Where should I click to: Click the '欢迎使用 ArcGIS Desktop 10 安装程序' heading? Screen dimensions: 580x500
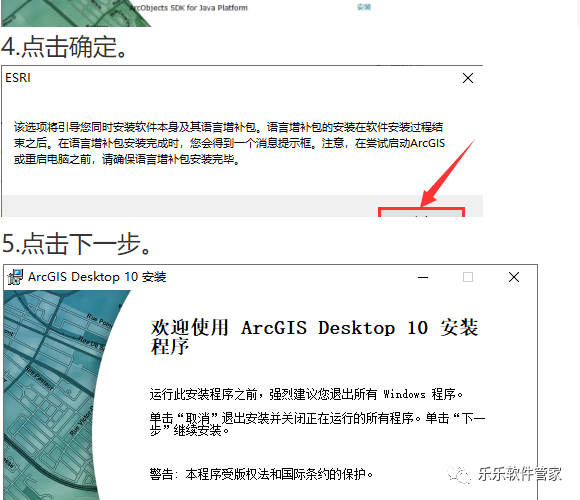point(314,337)
